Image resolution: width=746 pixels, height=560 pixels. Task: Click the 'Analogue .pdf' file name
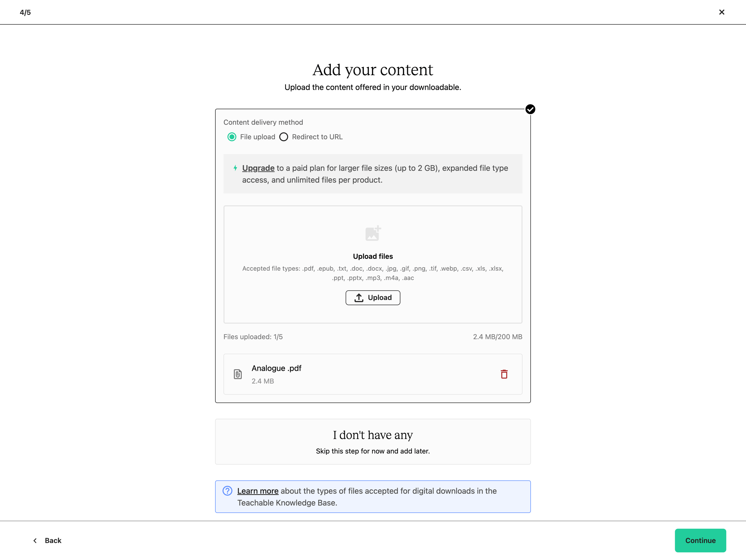coord(276,368)
